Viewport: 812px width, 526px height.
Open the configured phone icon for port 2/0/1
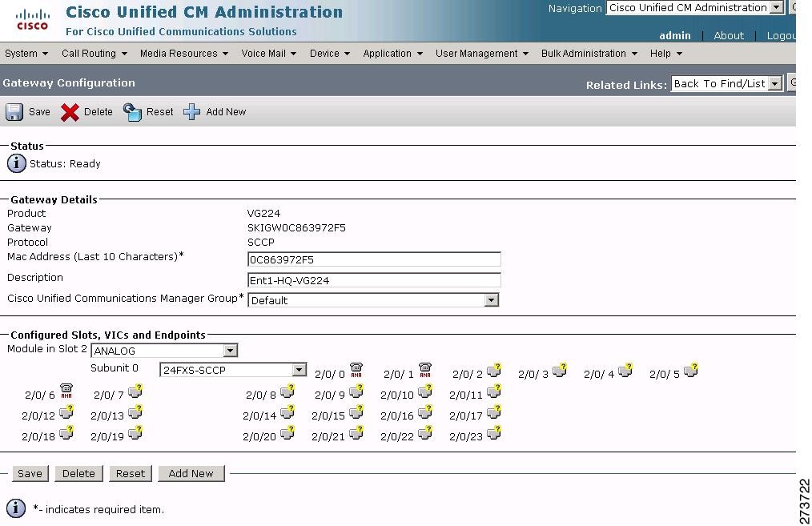(x=425, y=370)
